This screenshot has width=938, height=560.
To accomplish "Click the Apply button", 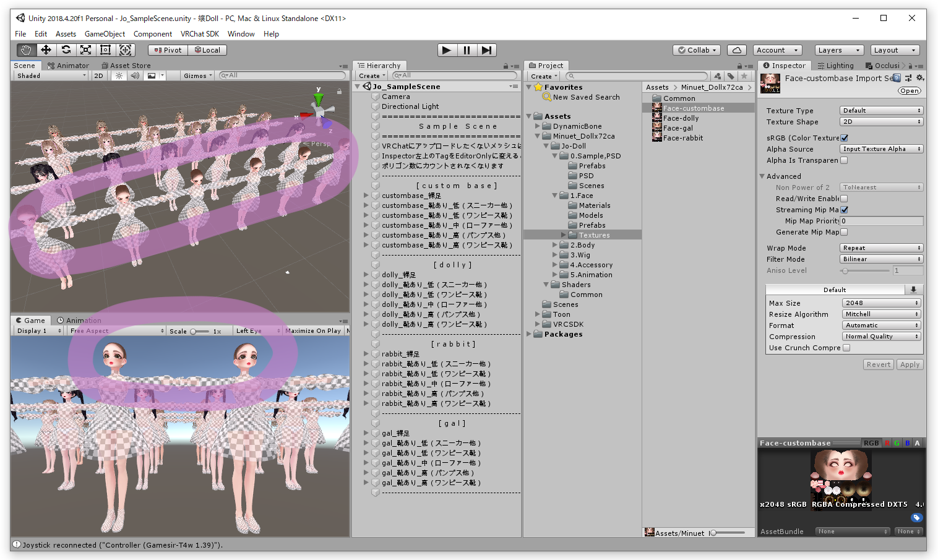I will [x=910, y=364].
